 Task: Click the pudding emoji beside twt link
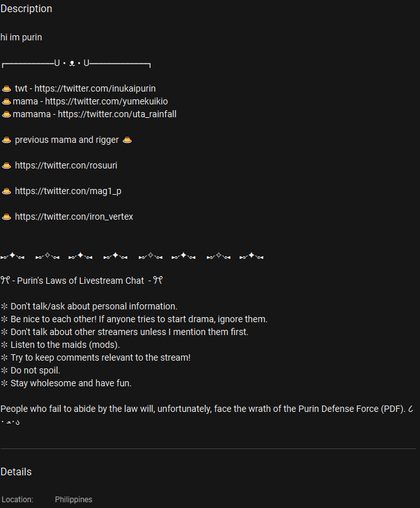pyautogui.click(x=6, y=88)
